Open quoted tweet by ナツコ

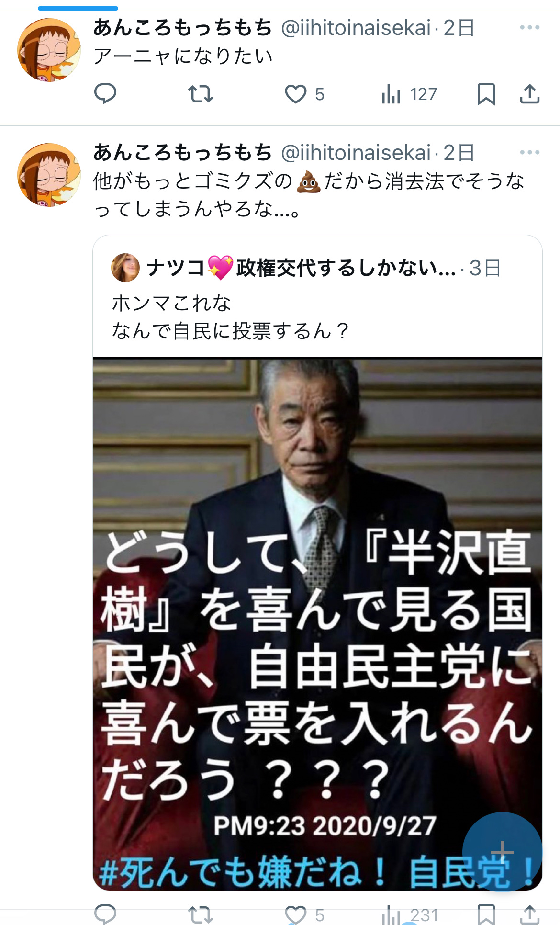pyautogui.click(x=317, y=297)
